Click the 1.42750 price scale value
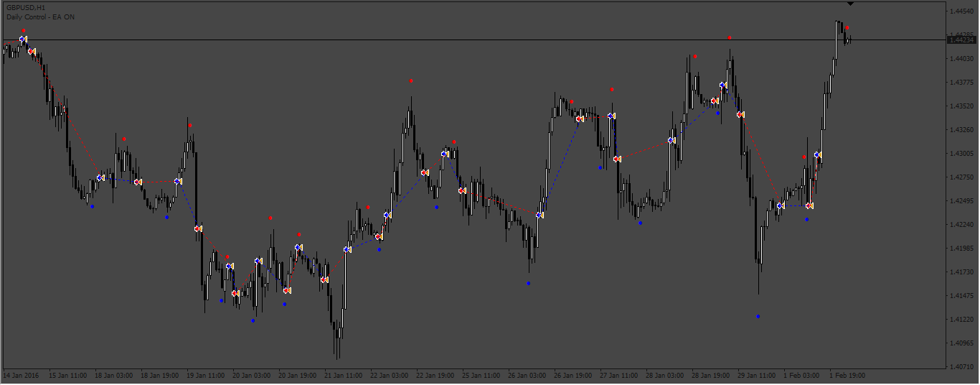The width and height of the screenshot is (980, 385). point(961,177)
